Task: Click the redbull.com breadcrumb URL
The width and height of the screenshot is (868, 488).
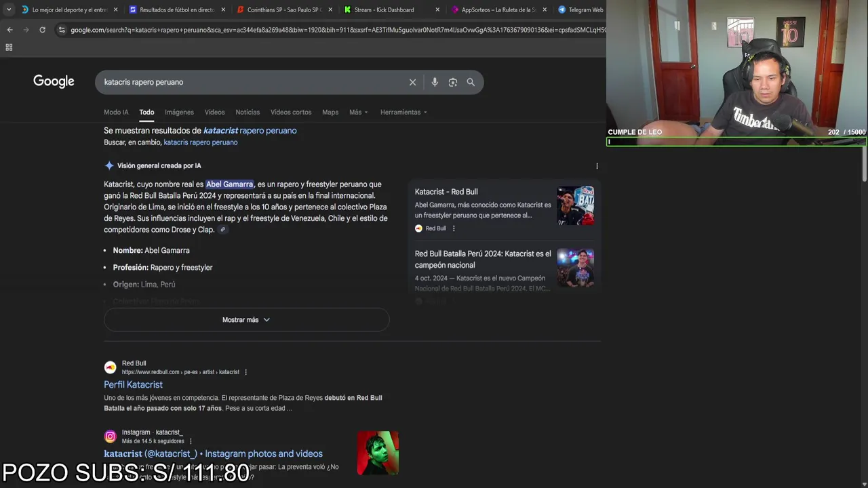Action: tap(180, 372)
